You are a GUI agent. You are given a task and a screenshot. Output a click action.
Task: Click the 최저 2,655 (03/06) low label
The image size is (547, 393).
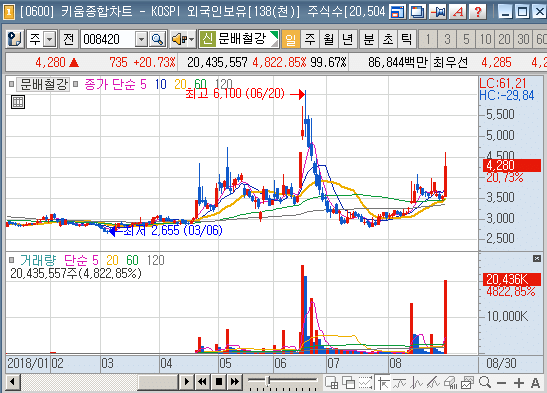(x=173, y=230)
